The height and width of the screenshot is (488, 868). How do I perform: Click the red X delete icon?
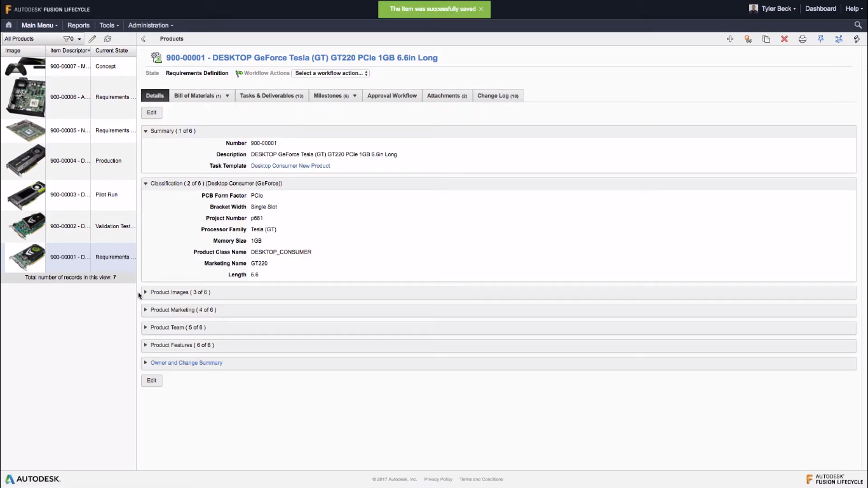(784, 39)
